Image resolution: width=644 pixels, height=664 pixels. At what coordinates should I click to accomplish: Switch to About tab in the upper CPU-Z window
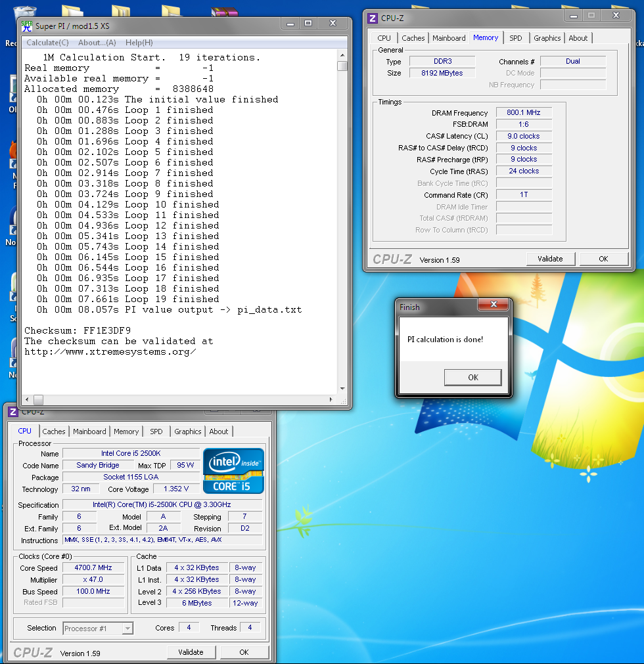[x=578, y=38]
